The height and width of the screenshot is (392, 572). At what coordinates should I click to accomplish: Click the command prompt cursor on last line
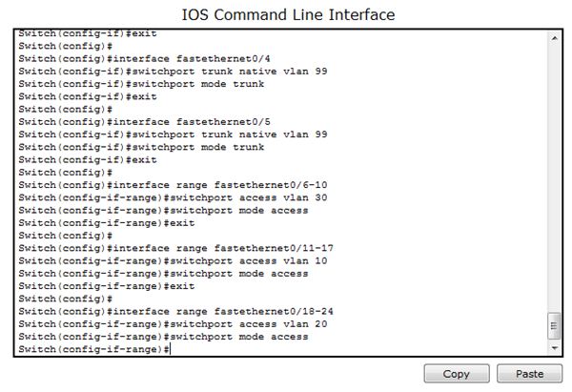point(170,349)
